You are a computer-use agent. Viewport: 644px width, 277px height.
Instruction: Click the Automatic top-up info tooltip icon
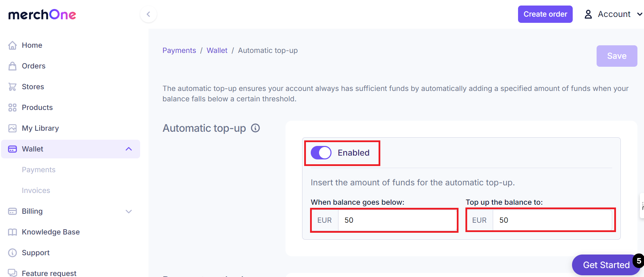coord(255,128)
